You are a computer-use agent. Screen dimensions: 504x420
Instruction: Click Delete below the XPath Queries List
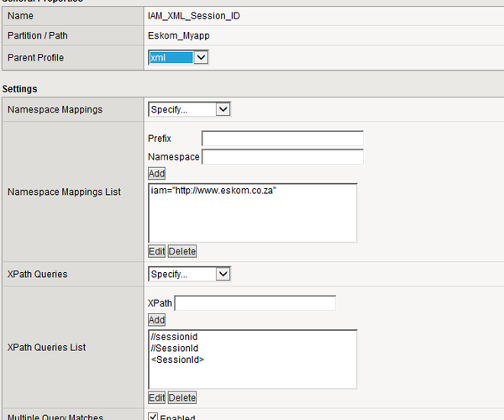point(182,397)
